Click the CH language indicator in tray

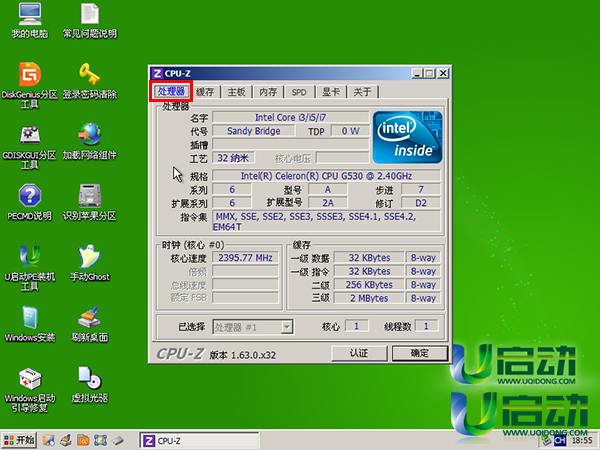click(560, 441)
